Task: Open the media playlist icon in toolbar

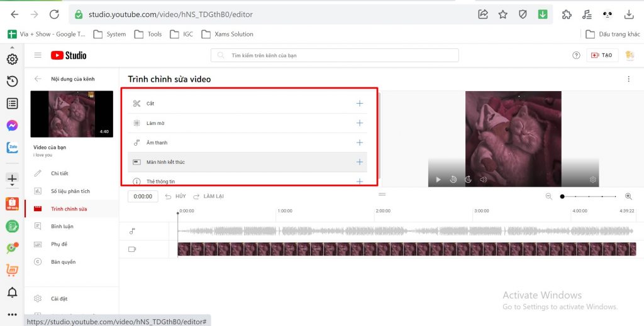Action: point(587,14)
